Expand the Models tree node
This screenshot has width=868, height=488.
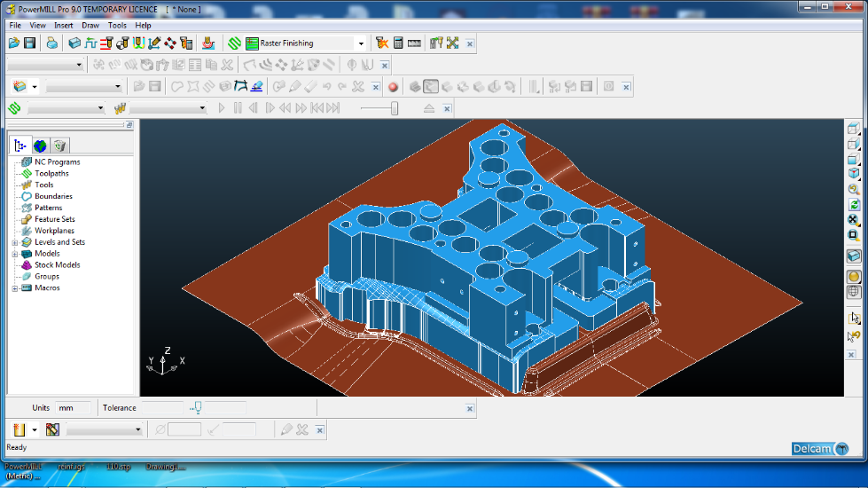click(x=15, y=254)
